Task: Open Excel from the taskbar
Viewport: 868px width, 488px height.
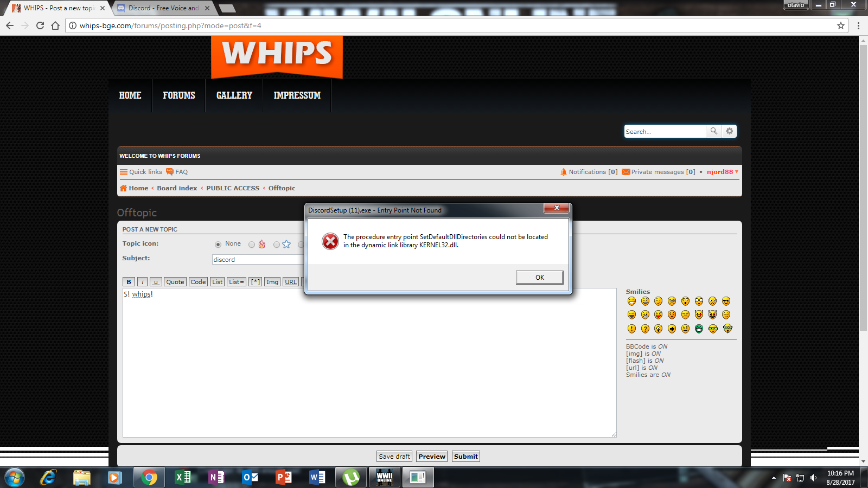Action: coord(183,477)
